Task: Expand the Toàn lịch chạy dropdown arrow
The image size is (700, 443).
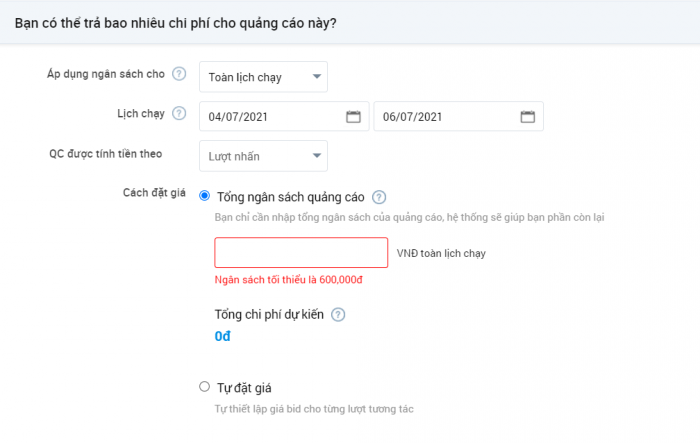Action: (317, 76)
